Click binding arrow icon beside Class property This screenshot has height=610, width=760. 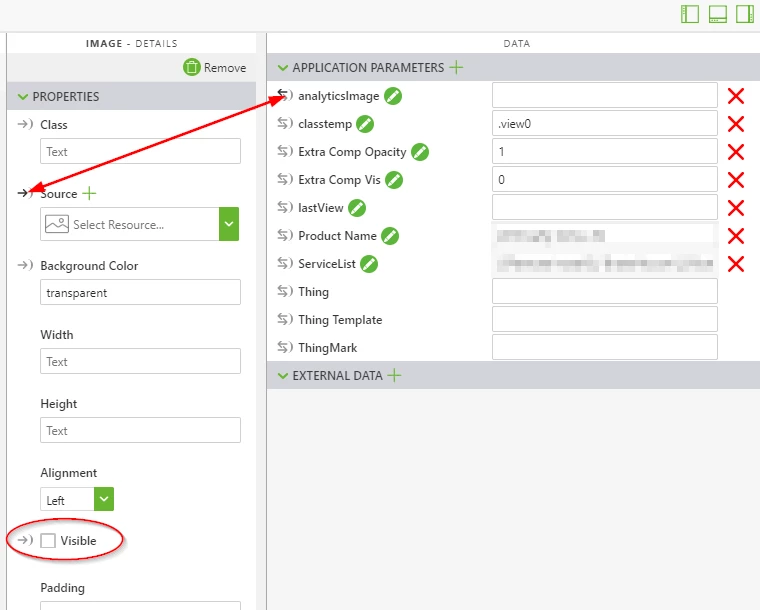coord(25,125)
